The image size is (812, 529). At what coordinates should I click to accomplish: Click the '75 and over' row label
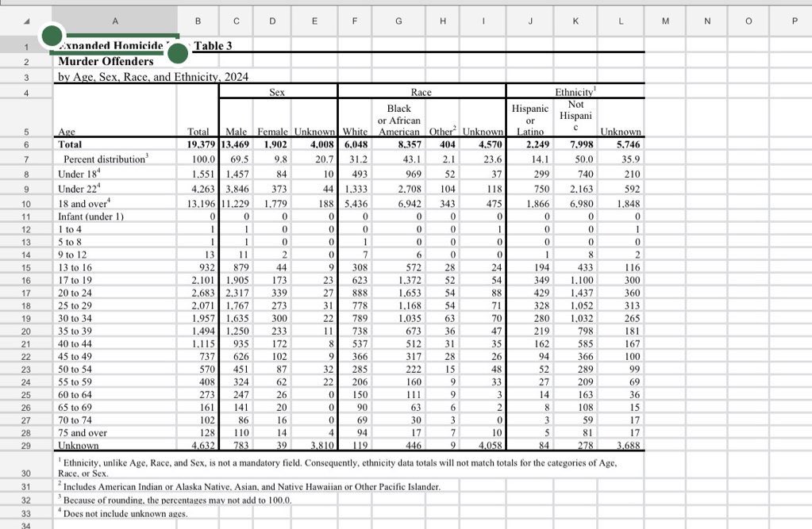point(83,432)
